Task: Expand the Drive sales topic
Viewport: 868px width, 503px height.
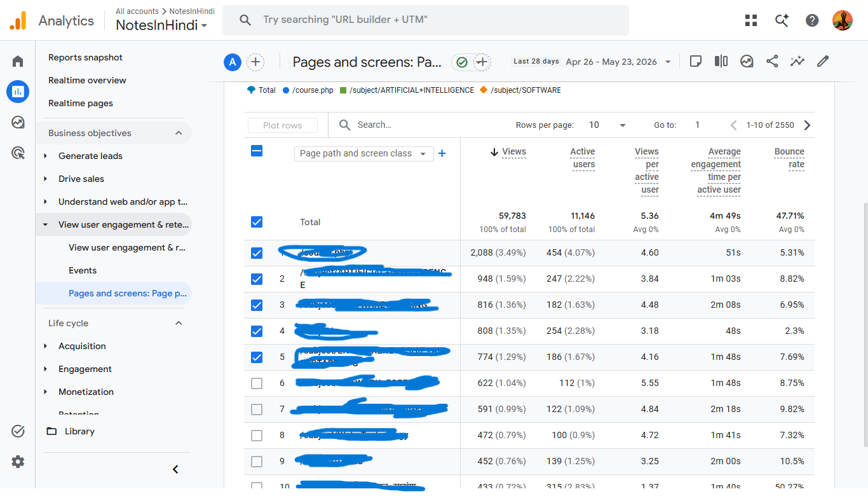Action: (x=45, y=179)
